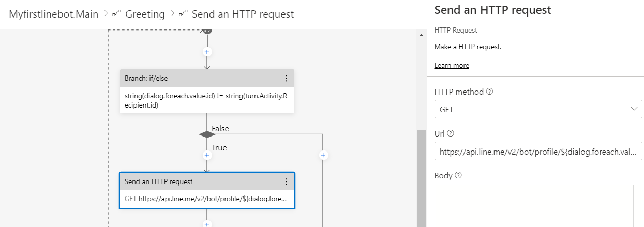644x227 pixels.
Task: Open the Learn more link
Action: tap(452, 65)
